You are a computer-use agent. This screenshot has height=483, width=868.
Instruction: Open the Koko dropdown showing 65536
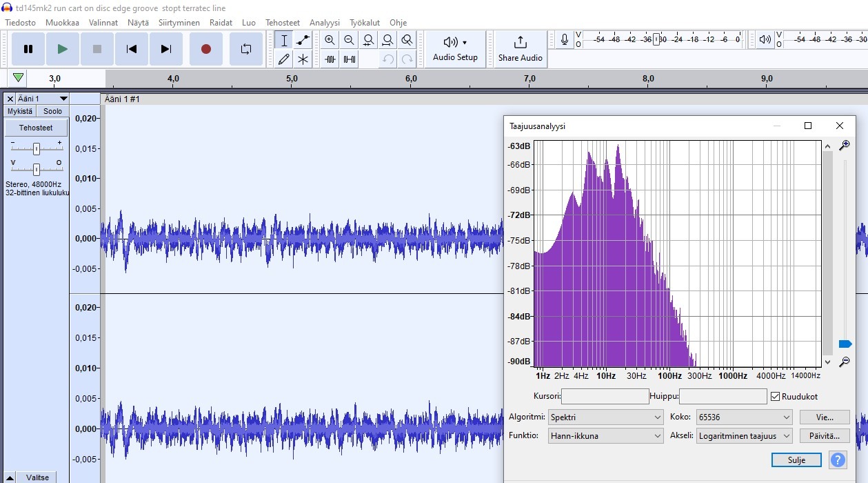(744, 417)
